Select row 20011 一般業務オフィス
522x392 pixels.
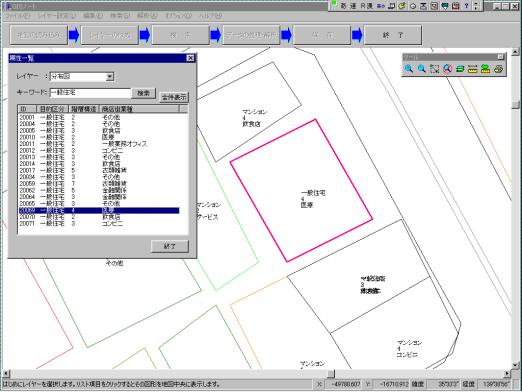point(99,144)
